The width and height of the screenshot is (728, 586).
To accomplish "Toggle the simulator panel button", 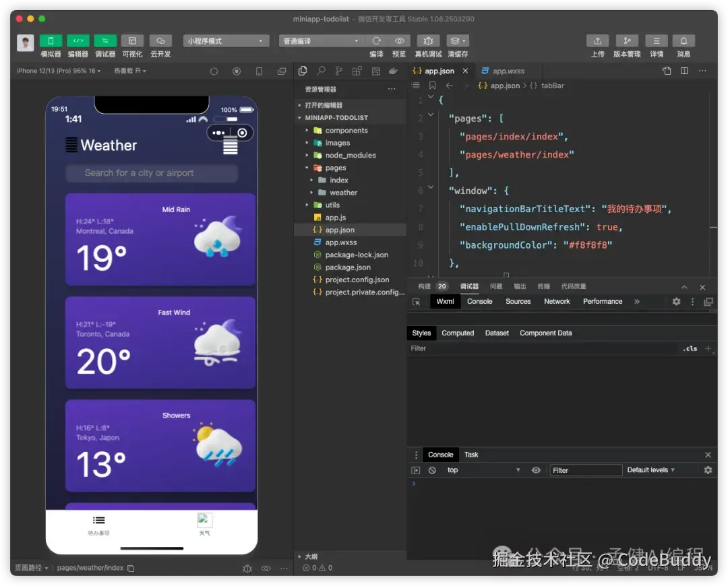I will coord(51,41).
